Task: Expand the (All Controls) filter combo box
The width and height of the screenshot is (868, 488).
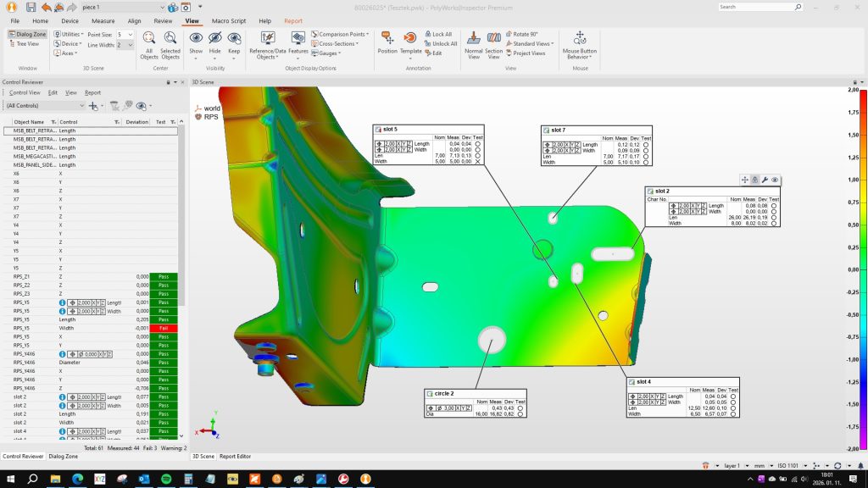Action: tap(81, 106)
